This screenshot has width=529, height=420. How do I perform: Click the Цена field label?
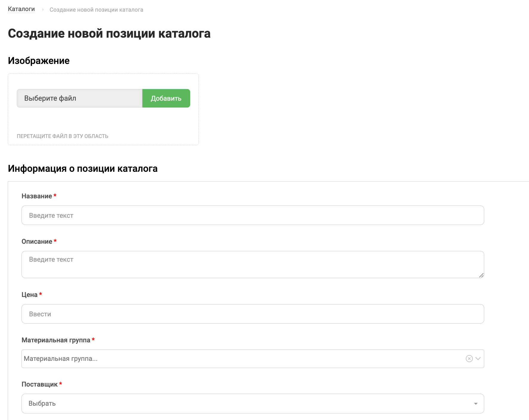tap(30, 295)
